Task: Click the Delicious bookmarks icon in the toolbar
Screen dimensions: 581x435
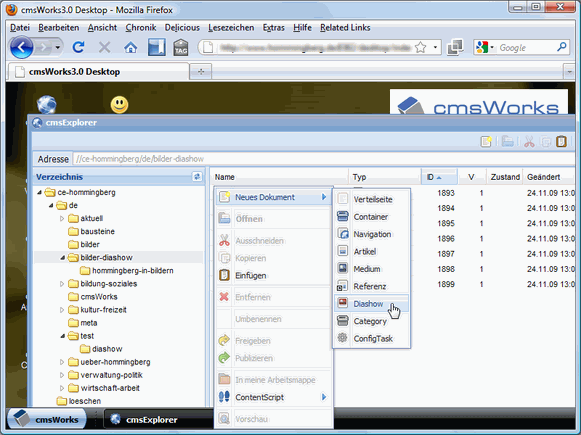Action: coord(157,47)
